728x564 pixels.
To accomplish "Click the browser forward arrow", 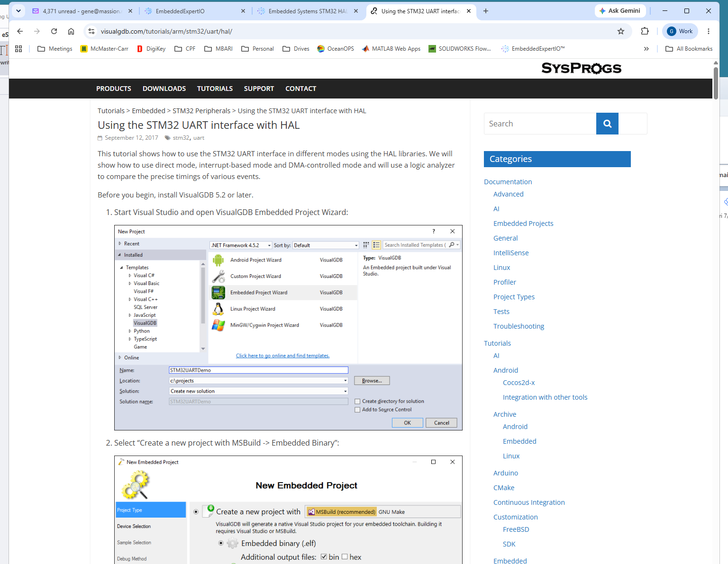I will coord(37,31).
